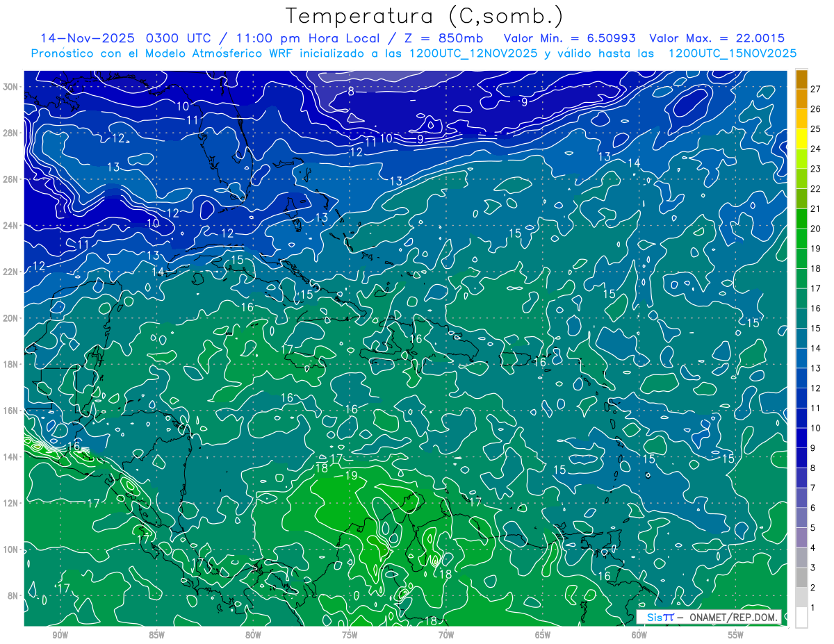Screen dimensions: 834x644
Task: Click the "28N" latitude axis label
Action: pos(12,133)
